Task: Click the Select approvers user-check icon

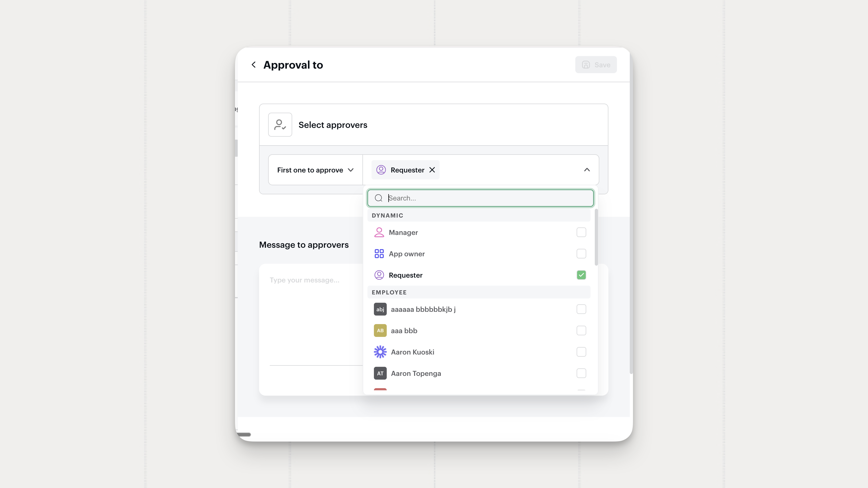Action: (280, 125)
